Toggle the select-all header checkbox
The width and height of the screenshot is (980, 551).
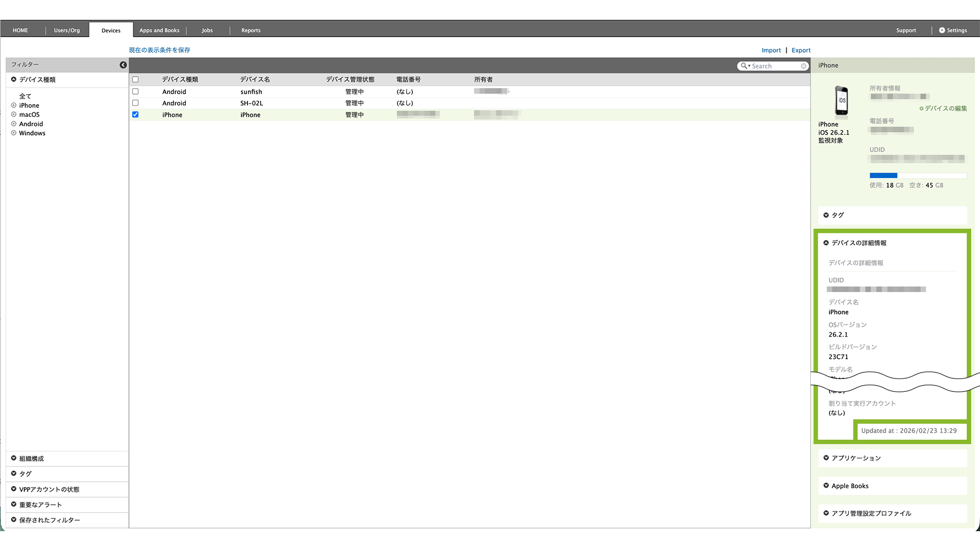136,79
